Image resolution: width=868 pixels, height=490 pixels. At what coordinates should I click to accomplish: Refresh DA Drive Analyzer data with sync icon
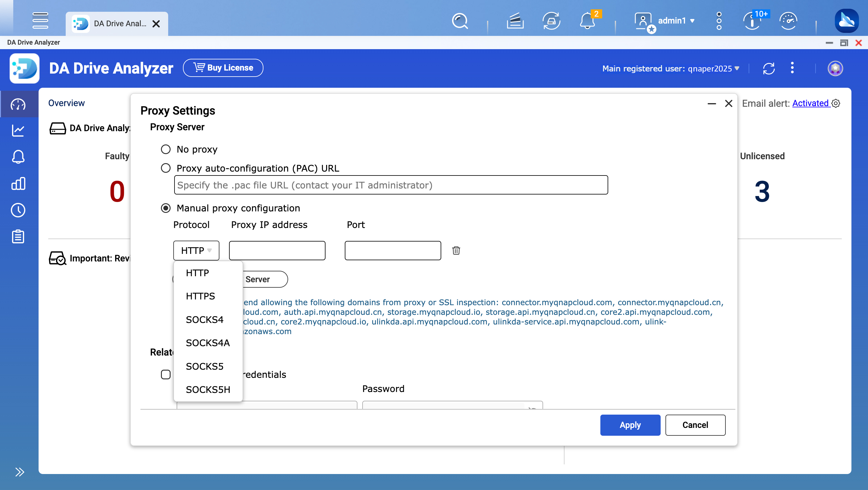[x=769, y=68]
